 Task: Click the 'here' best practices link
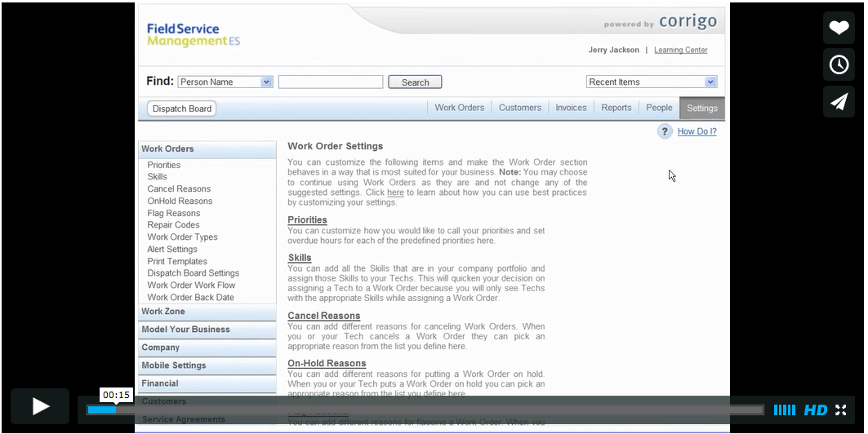point(395,193)
